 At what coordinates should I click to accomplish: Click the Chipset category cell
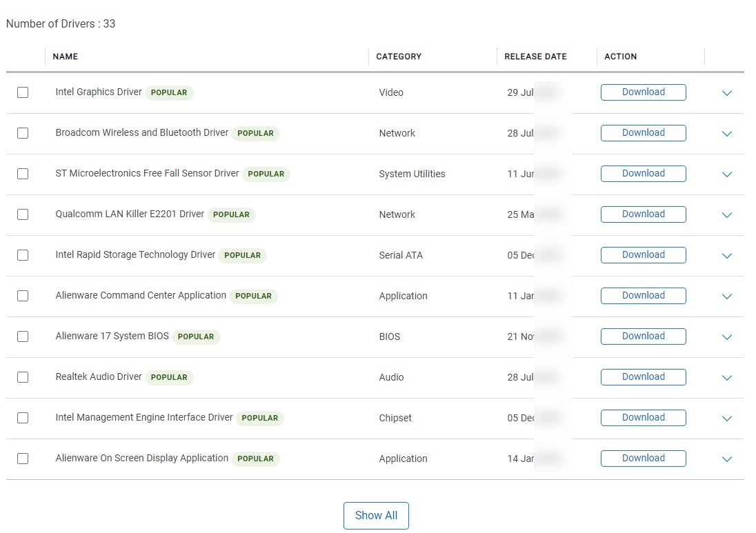pos(395,419)
